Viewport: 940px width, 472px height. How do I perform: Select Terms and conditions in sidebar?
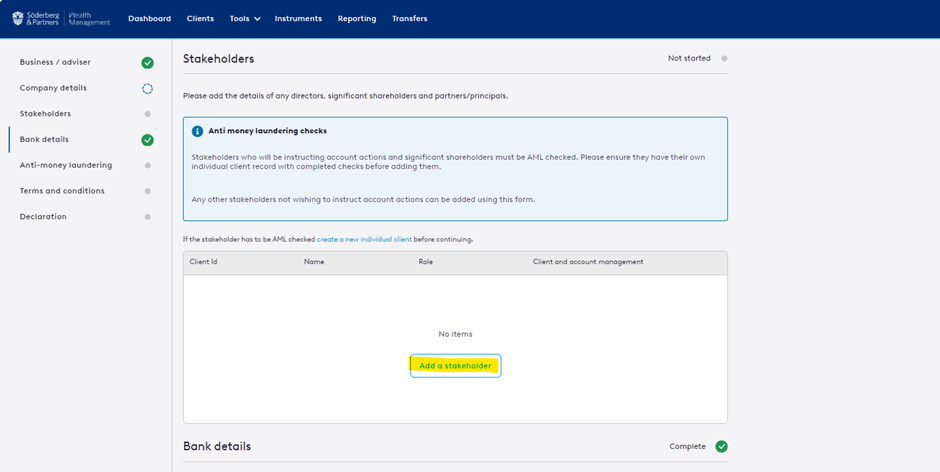(x=62, y=191)
